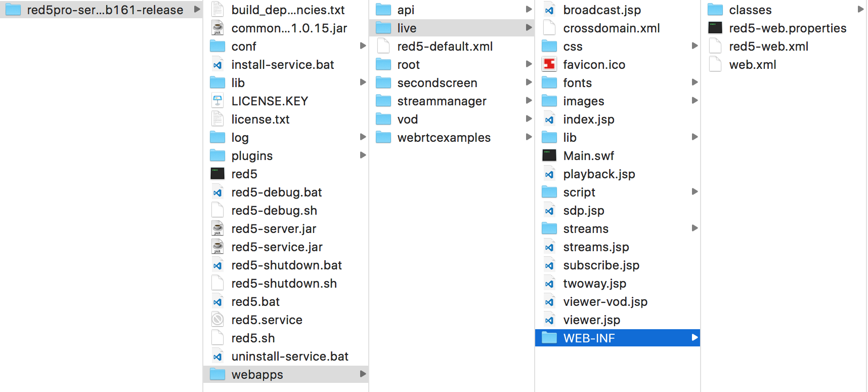Select the viewer-vod.jsp file name
The image size is (868, 392).
605,301
